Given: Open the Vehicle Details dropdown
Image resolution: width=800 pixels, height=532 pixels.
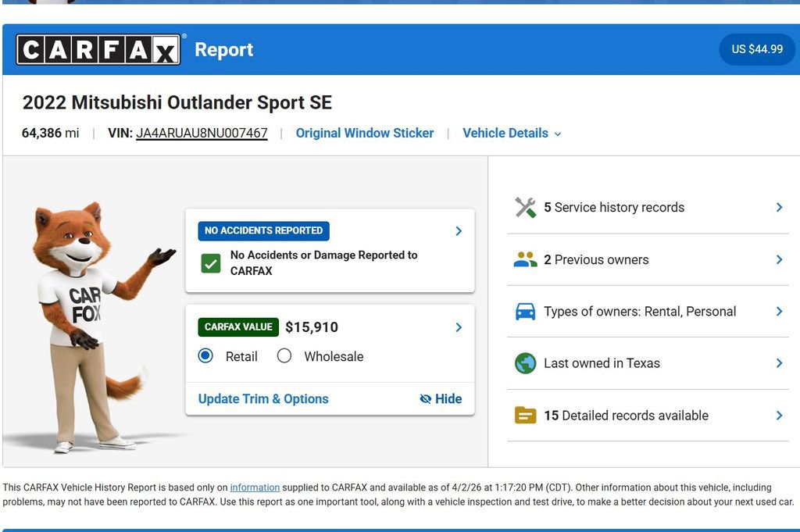Looking at the screenshot, I should point(512,133).
